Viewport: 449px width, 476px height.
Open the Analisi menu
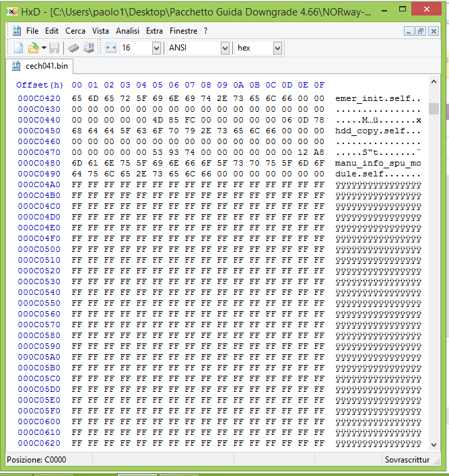[x=127, y=31]
